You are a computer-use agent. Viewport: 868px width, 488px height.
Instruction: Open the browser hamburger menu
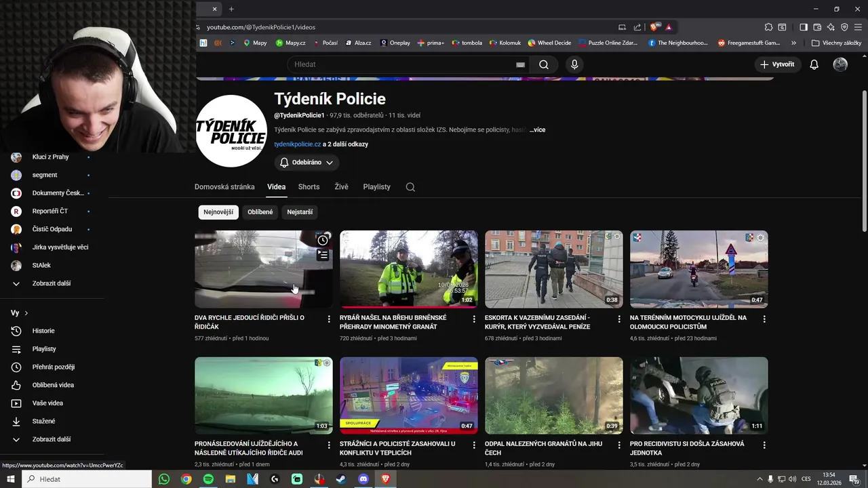858,27
